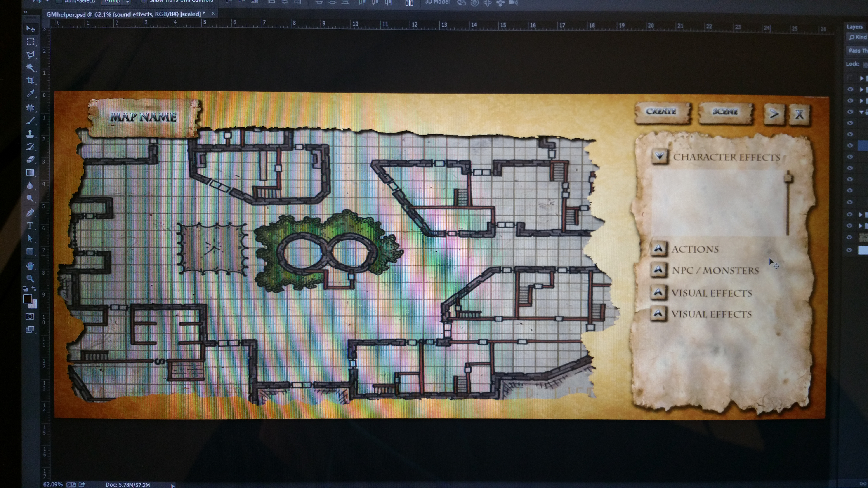This screenshot has height=488, width=868.
Task: Hide the layer with map-textured thumbnail
Action: click(849, 237)
